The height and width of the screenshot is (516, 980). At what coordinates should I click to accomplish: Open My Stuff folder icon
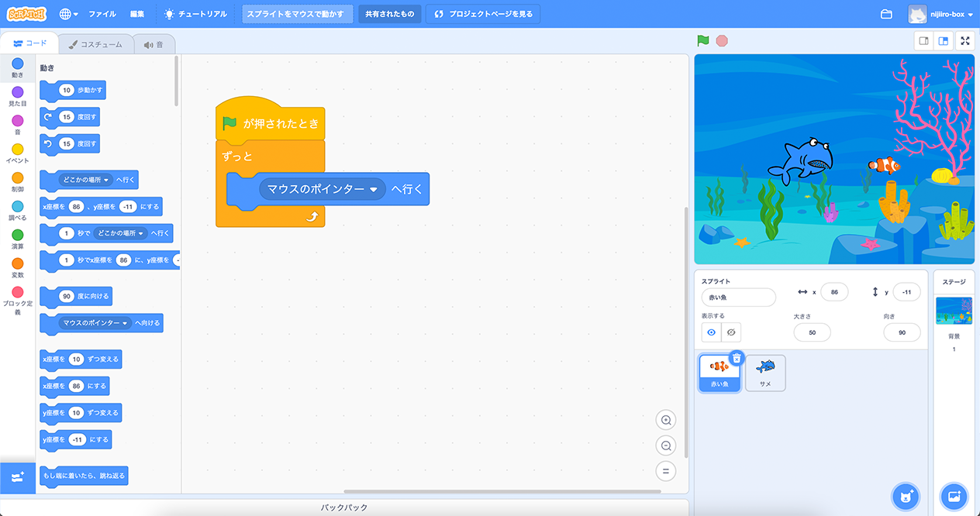[x=886, y=14]
